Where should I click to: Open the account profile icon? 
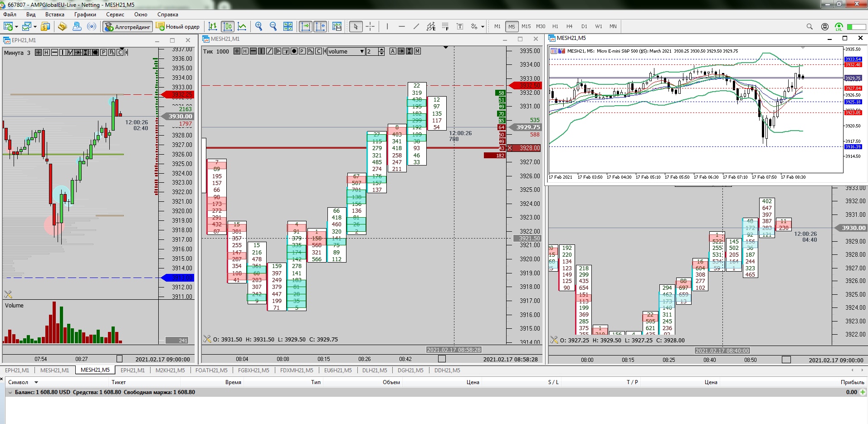825,26
